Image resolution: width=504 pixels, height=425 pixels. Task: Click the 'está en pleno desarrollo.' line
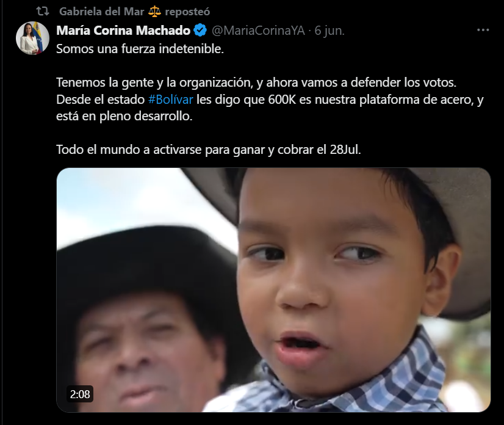point(124,116)
